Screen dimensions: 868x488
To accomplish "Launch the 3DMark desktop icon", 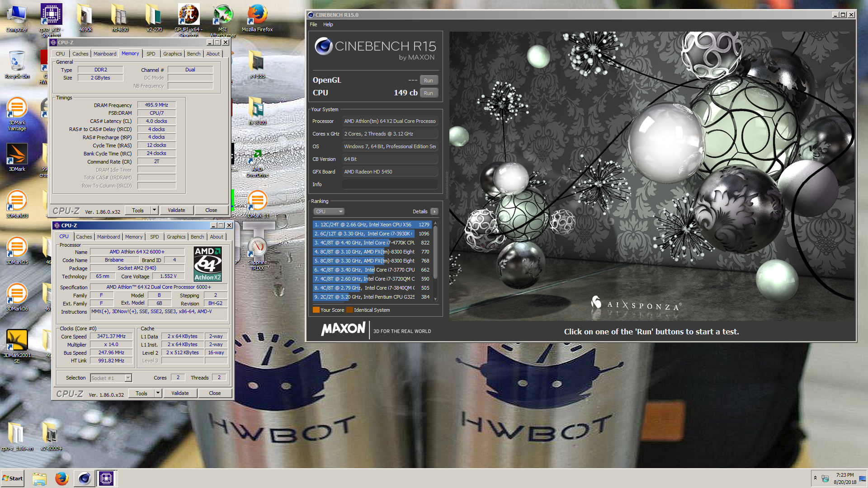I will tap(17, 157).
